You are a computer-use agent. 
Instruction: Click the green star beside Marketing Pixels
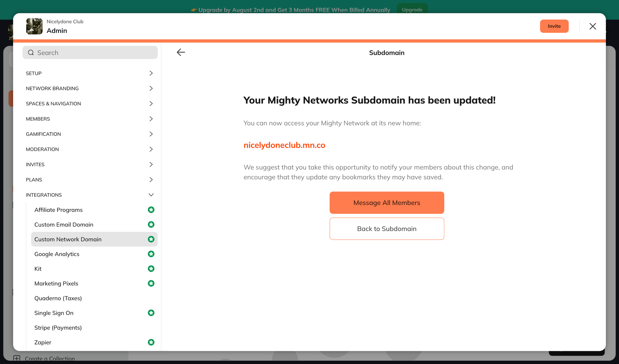click(151, 283)
